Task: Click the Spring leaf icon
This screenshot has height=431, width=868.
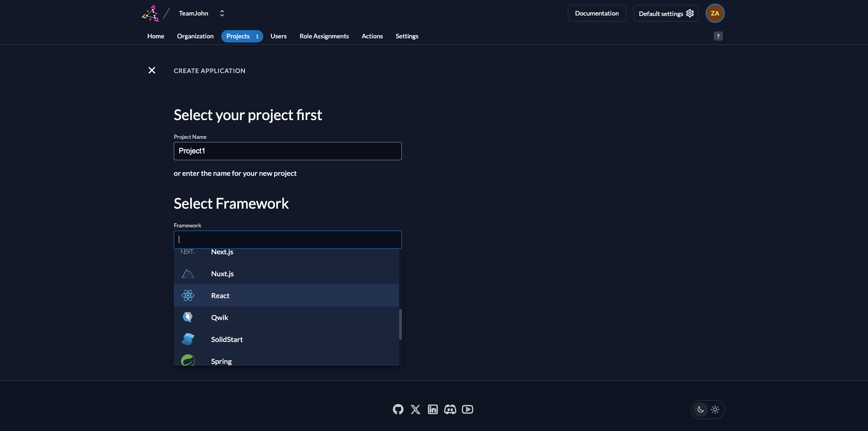Action: (x=187, y=360)
